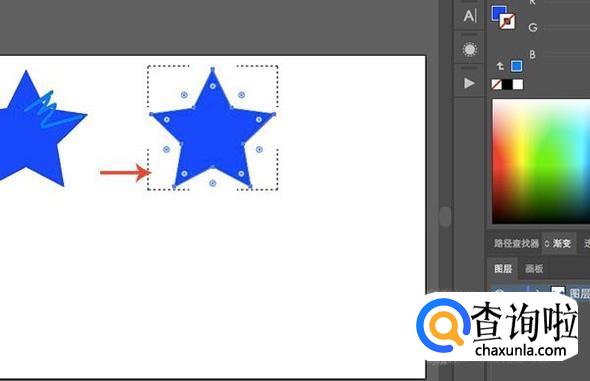Click the small blue last-color swatch
590x381 pixels.
[x=517, y=66]
